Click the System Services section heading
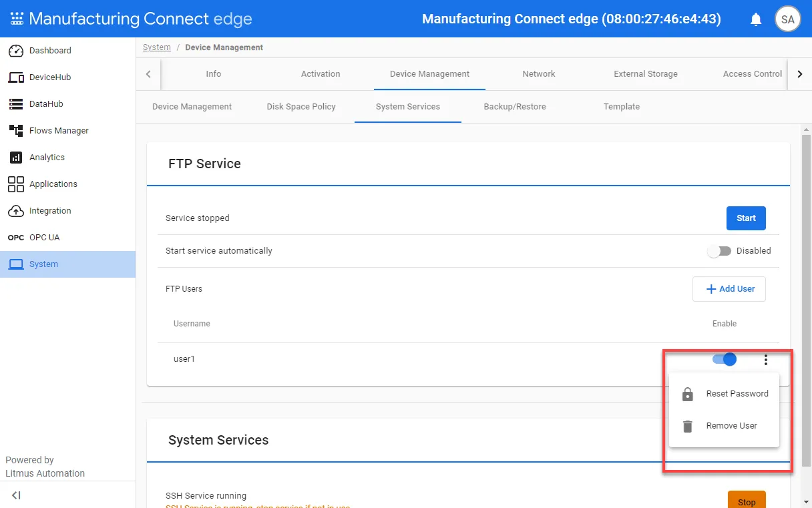Viewport: 812px width, 508px height. pos(218,440)
